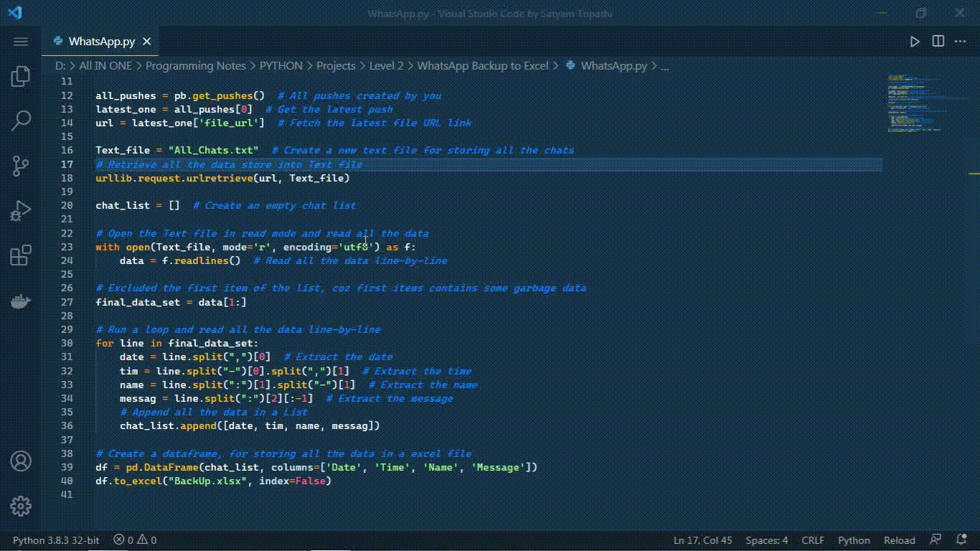This screenshot has height=551, width=980.
Task: Click the Accounts icon in activity bar
Action: tap(21, 461)
